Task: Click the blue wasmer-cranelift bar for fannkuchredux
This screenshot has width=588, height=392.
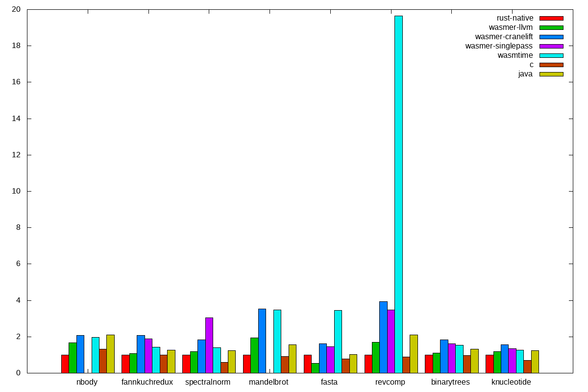Action: (x=141, y=354)
